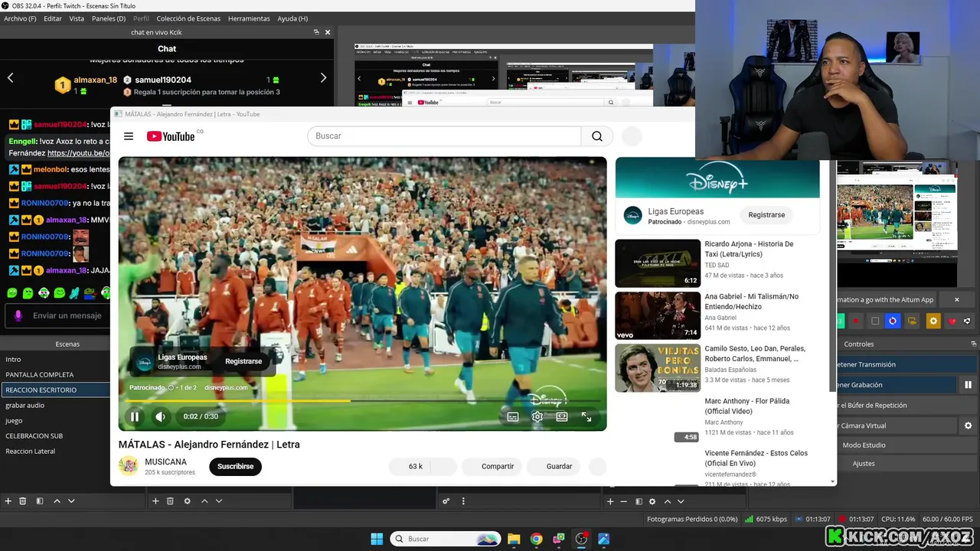Viewport: 980px width, 551px height.
Task: Close the chat en vivo dock
Action: 328,32
